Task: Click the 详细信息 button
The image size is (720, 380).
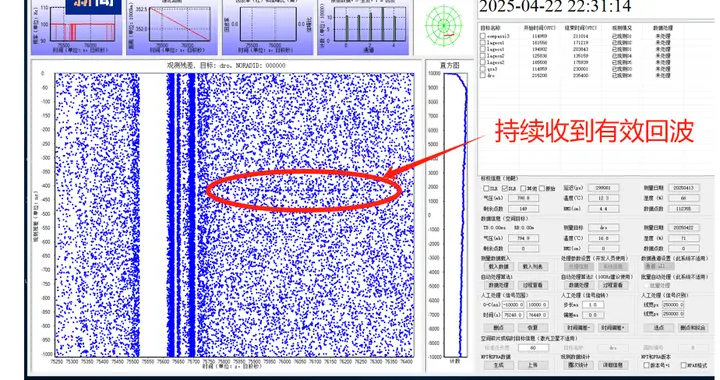Action: [x=613, y=365]
